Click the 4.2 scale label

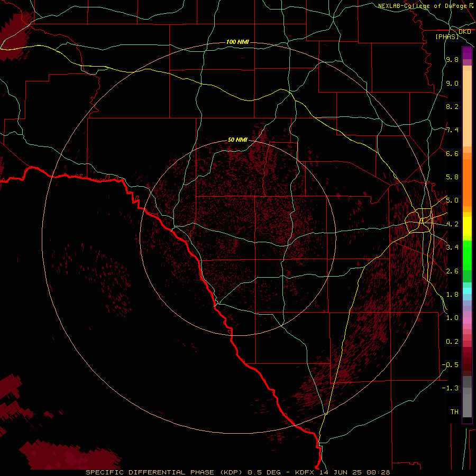[x=452, y=224]
